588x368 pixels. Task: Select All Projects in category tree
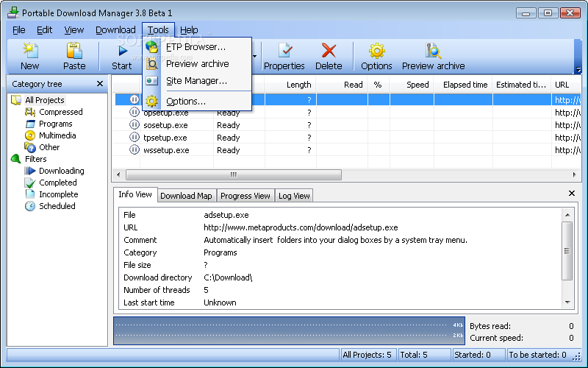point(45,100)
